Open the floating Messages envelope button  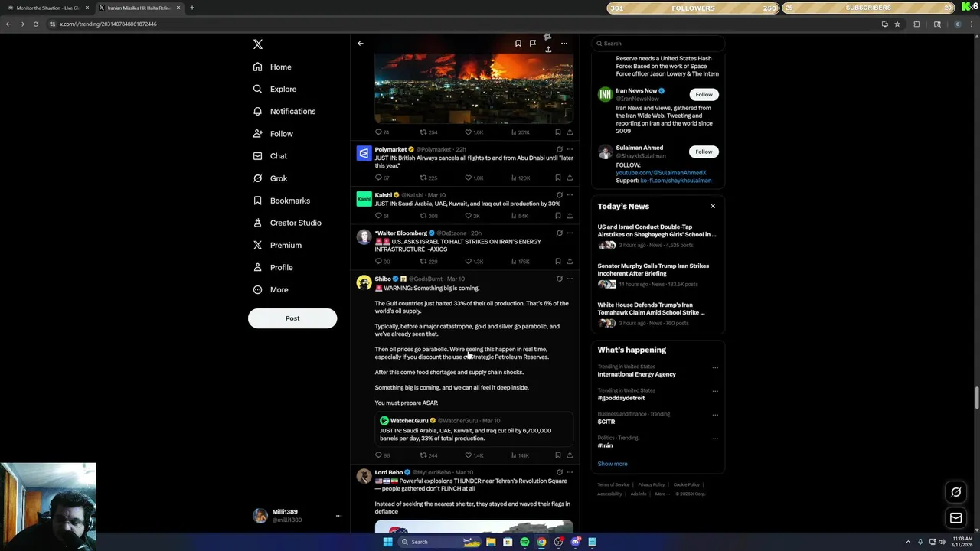955,518
